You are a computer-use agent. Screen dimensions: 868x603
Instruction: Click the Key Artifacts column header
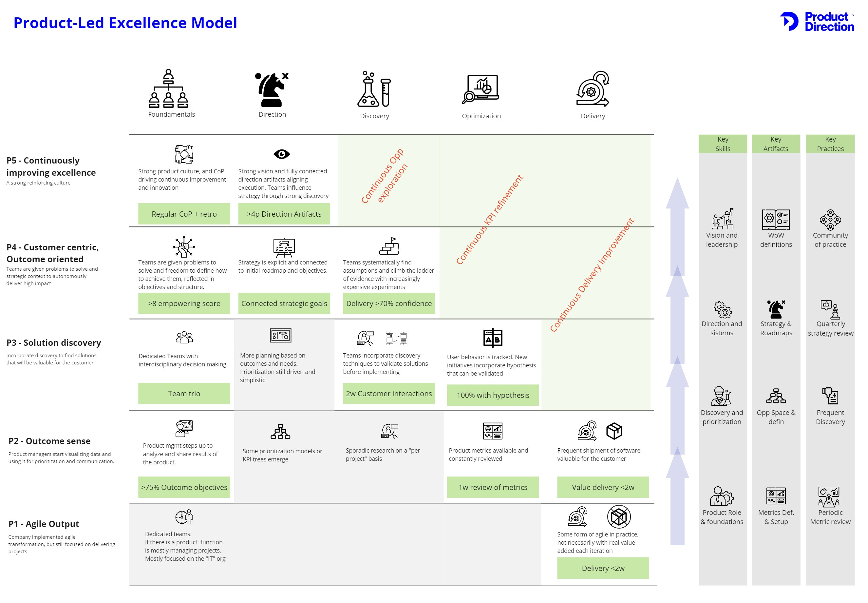776,144
